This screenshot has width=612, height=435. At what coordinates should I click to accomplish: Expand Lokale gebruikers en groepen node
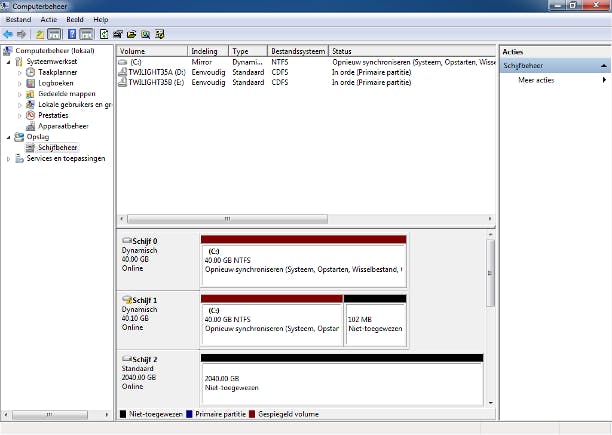pyautogui.click(x=20, y=105)
